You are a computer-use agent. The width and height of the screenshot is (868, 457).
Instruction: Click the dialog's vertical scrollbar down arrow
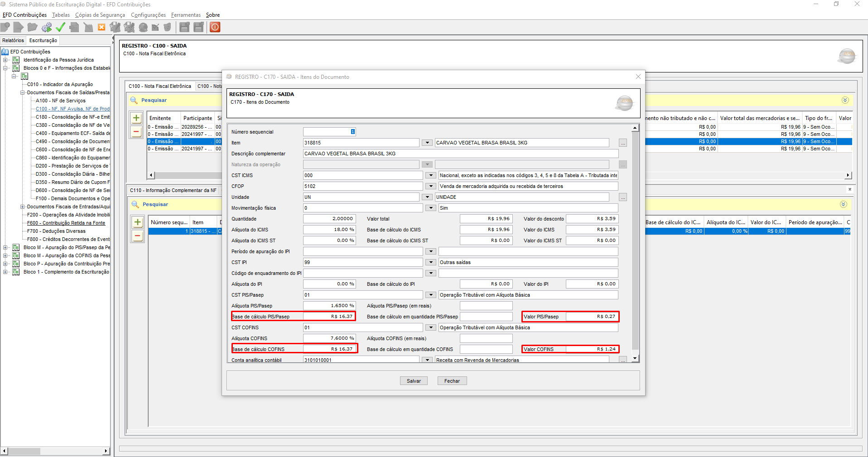[x=635, y=358]
